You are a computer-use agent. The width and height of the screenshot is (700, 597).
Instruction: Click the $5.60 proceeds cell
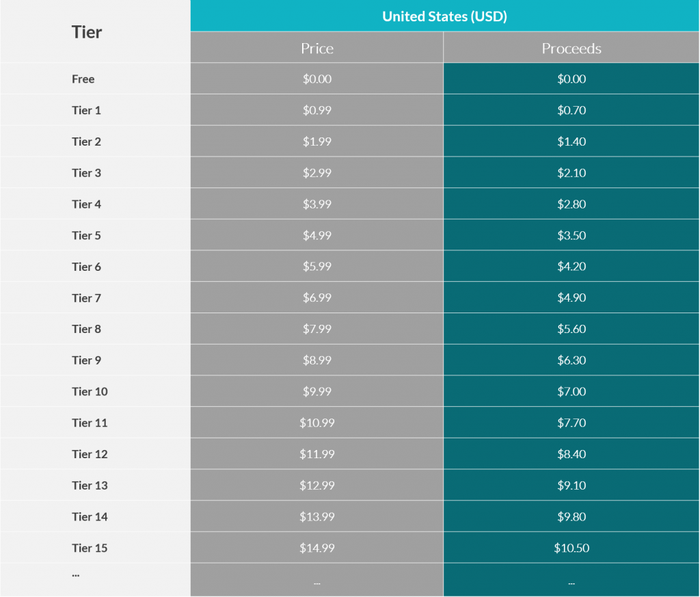571,329
